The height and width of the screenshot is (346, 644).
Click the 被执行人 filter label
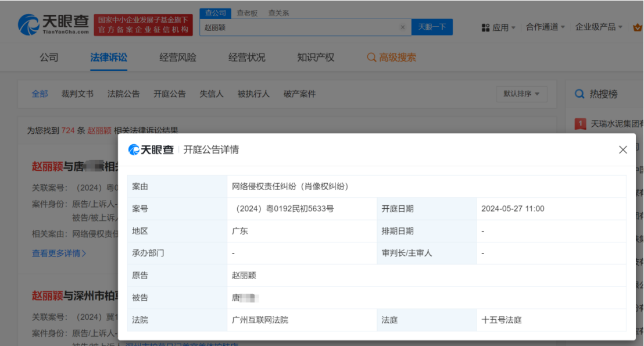(x=253, y=93)
